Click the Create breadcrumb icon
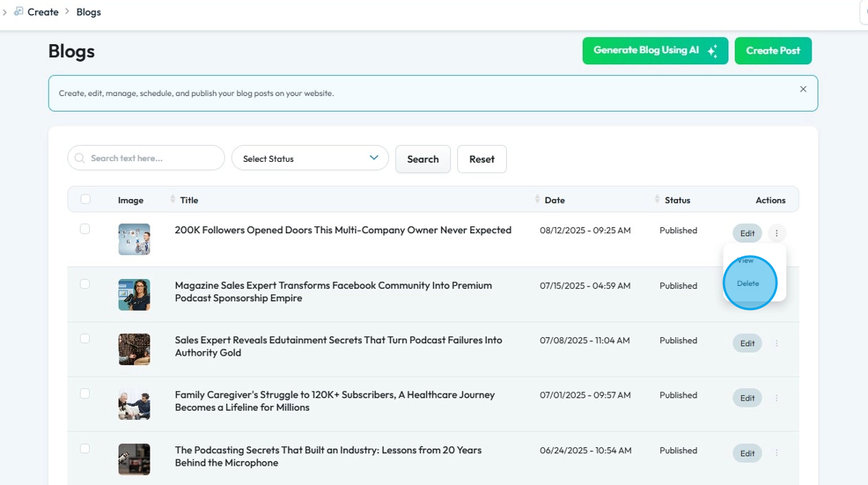 pyautogui.click(x=19, y=12)
